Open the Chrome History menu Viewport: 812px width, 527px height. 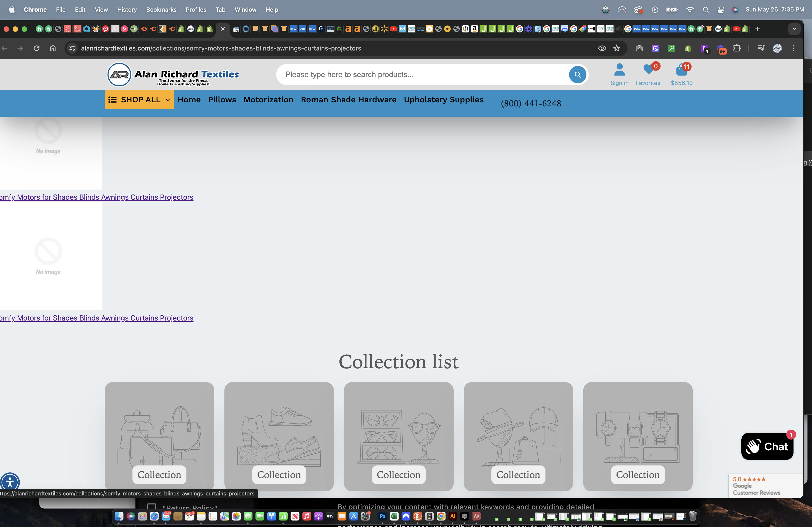pos(127,9)
